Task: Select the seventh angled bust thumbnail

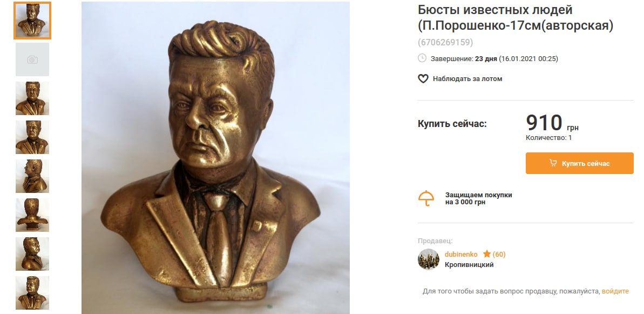Action: pos(32,254)
